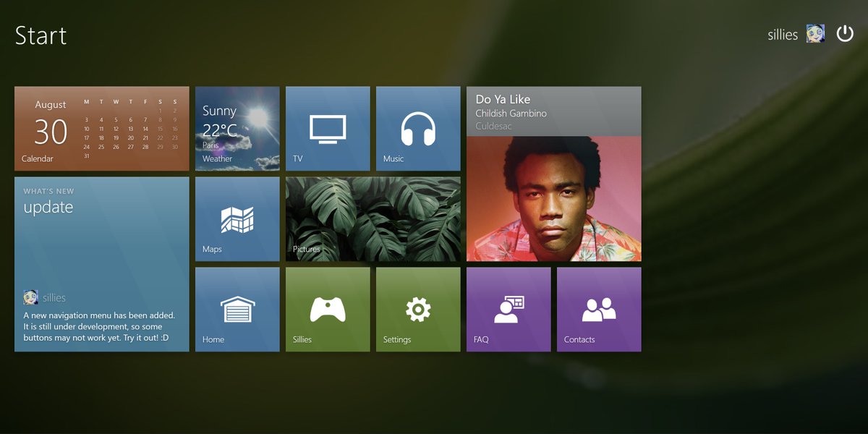Open the TV tile
Image resolution: width=868 pixels, height=434 pixels.
328,129
